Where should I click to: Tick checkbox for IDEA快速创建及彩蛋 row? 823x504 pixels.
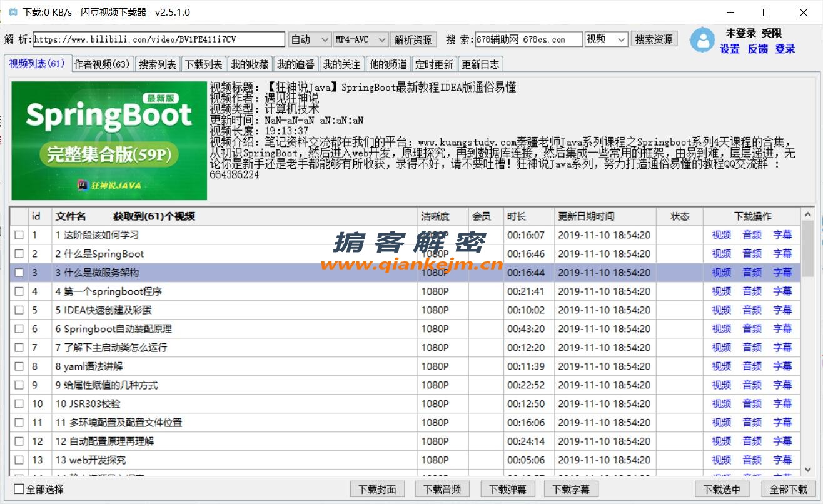pyautogui.click(x=19, y=310)
